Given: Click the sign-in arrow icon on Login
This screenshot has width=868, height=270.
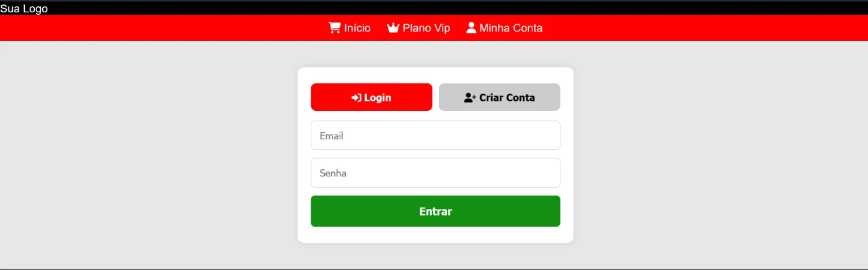Looking at the screenshot, I should click(356, 98).
